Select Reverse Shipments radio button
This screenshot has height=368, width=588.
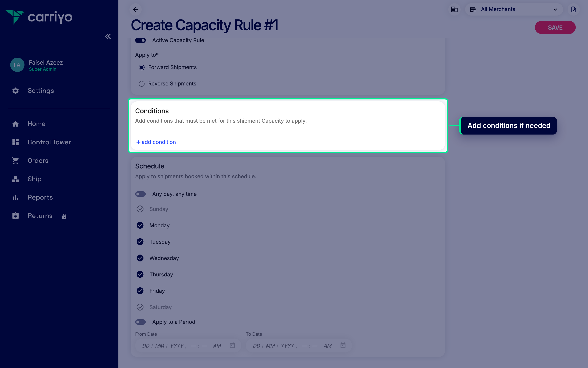pos(142,84)
